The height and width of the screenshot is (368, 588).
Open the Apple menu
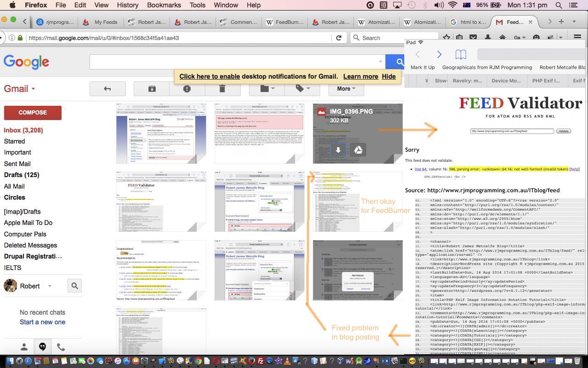[12, 5]
